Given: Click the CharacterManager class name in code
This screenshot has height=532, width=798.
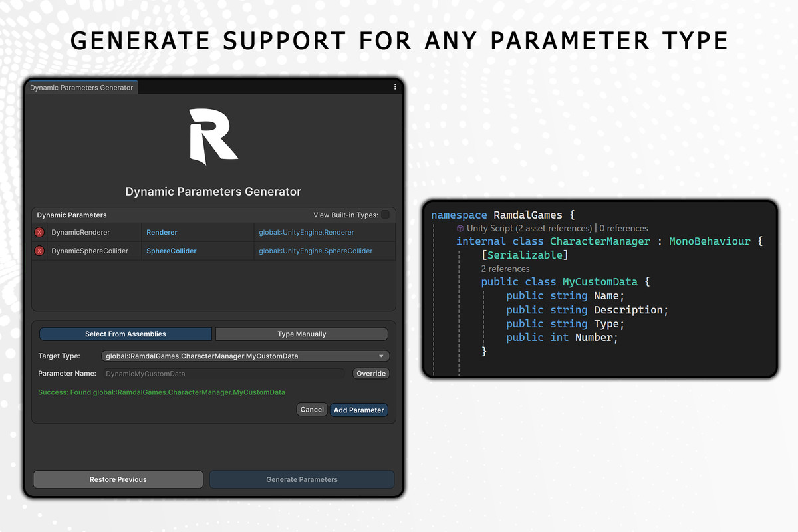Looking at the screenshot, I should pyautogui.click(x=600, y=241).
